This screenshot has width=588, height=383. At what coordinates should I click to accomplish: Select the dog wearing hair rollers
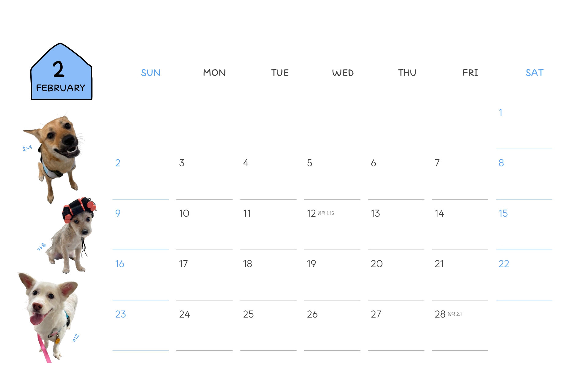71,235
